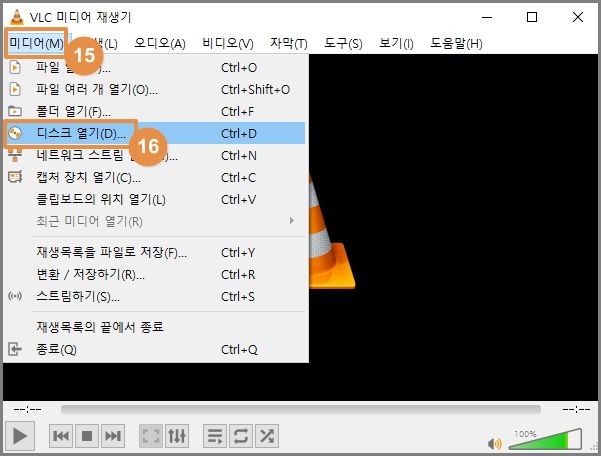Image resolution: width=601 pixels, height=456 pixels.
Task: Open the 미디어(M) menu
Action: coord(36,43)
